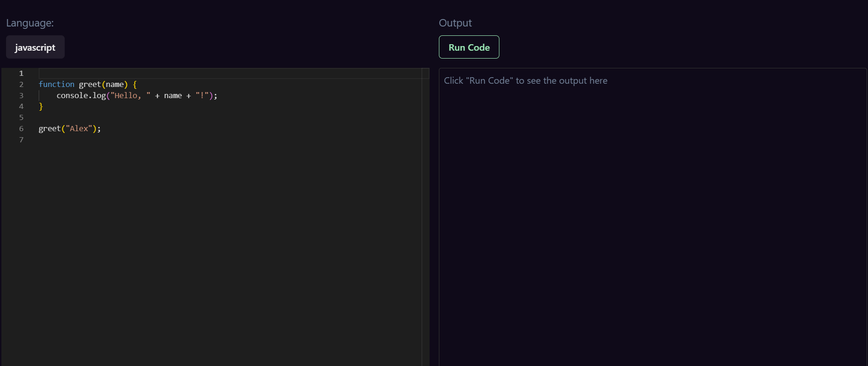Screen dimensions: 868x366
Task: Click the greet function name on line 2
Action: 90,84
